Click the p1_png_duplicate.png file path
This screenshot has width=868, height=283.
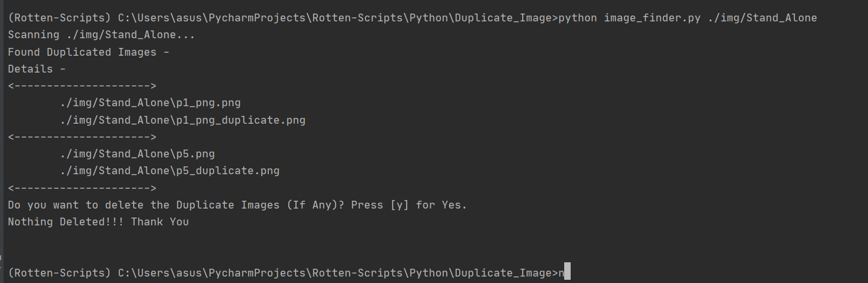coord(183,120)
